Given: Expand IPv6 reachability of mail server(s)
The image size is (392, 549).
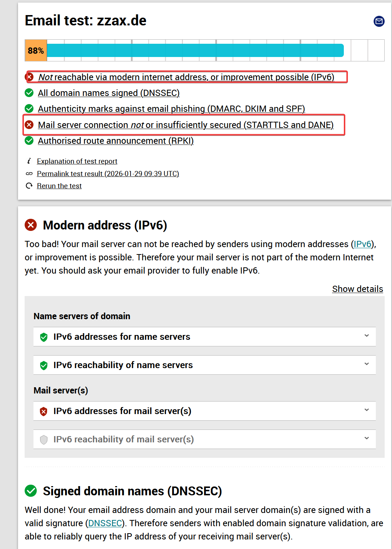Looking at the screenshot, I should point(366,438).
